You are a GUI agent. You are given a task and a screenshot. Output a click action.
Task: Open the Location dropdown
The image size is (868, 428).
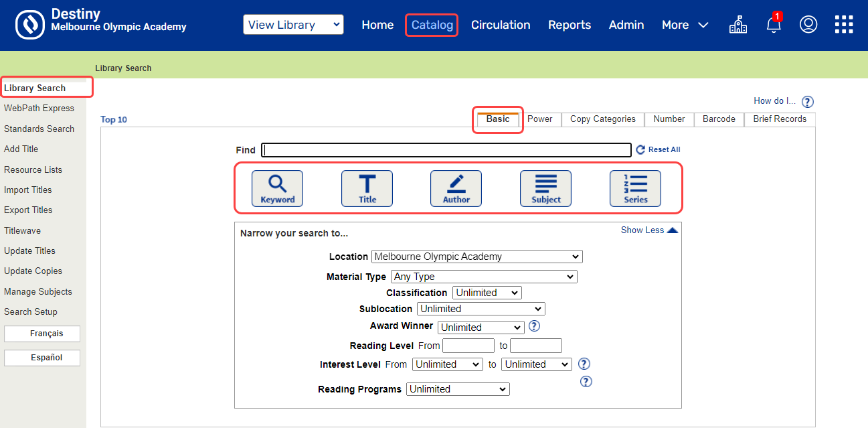coord(476,257)
